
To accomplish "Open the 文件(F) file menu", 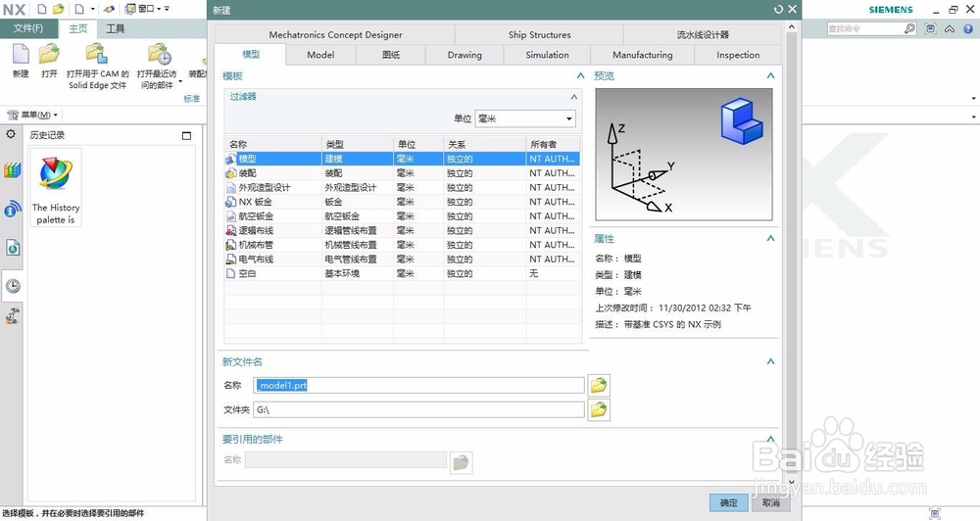I will (28, 28).
